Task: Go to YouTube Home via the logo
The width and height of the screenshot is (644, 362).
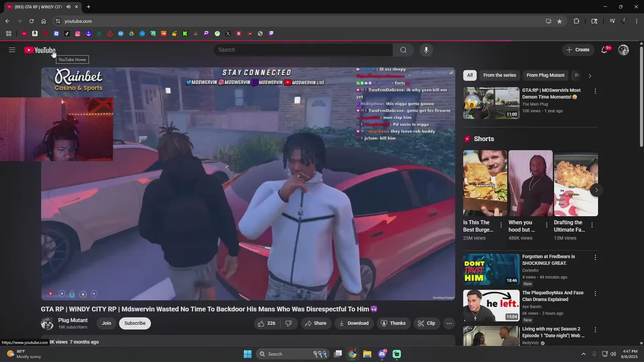Action: (x=40, y=50)
